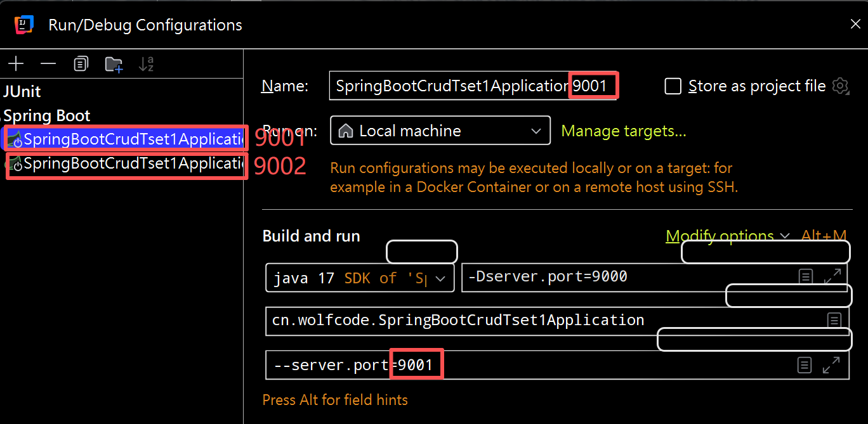Click the --server.port program arguments field

355,364
